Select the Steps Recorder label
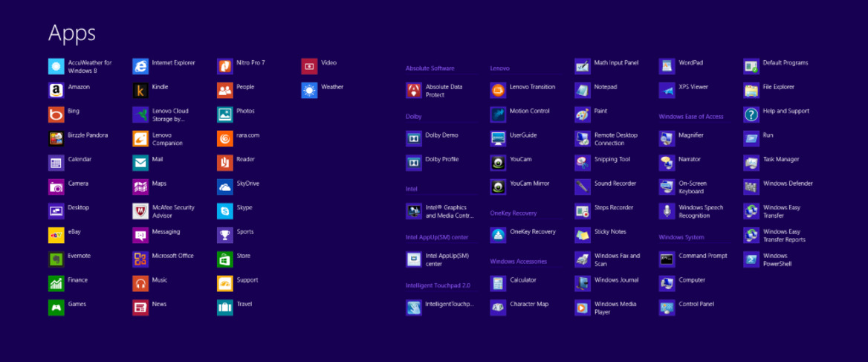 click(x=614, y=207)
